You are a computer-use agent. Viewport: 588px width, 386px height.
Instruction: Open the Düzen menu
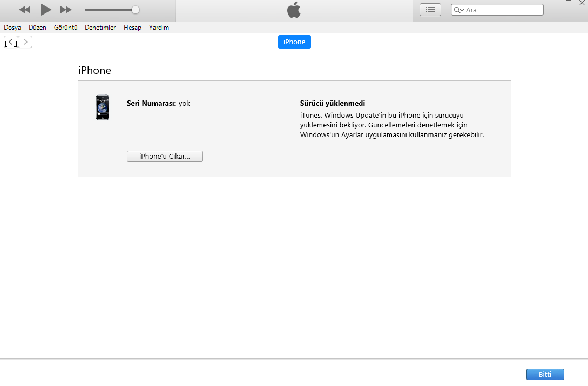tap(37, 28)
